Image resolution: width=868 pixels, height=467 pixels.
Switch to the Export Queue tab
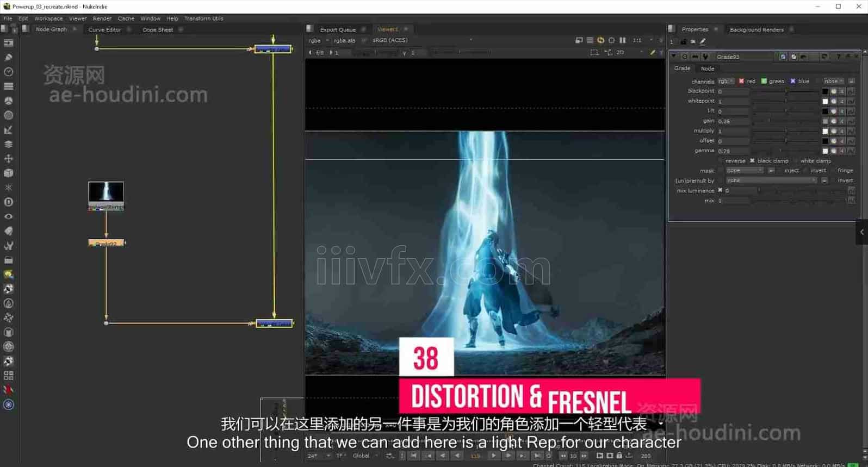[338, 30]
